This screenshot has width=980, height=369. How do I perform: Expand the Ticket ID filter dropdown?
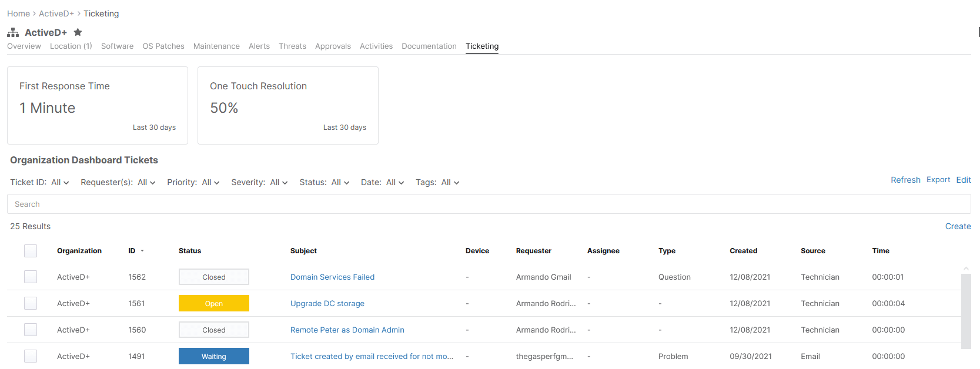(x=60, y=183)
